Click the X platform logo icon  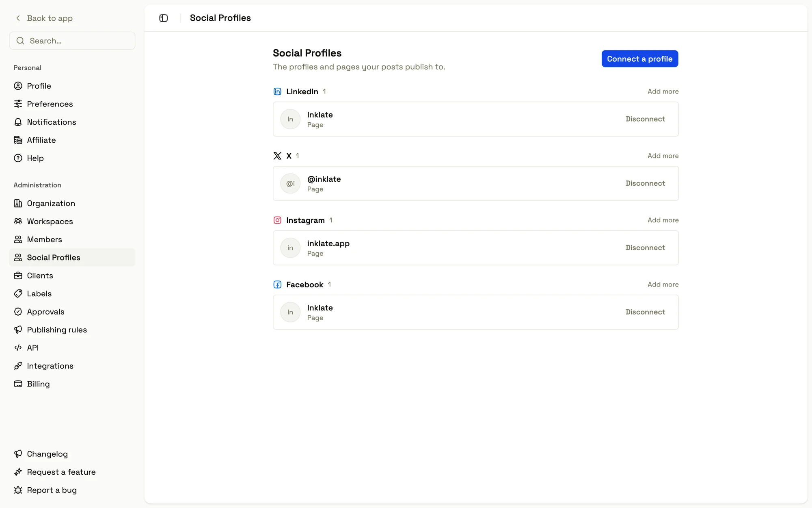[277, 156]
